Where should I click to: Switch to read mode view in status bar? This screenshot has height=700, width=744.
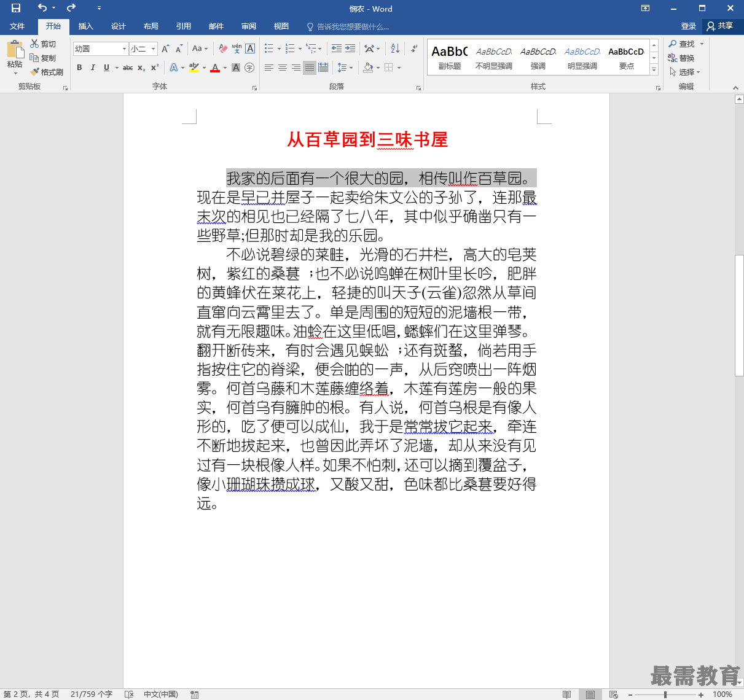(x=566, y=694)
